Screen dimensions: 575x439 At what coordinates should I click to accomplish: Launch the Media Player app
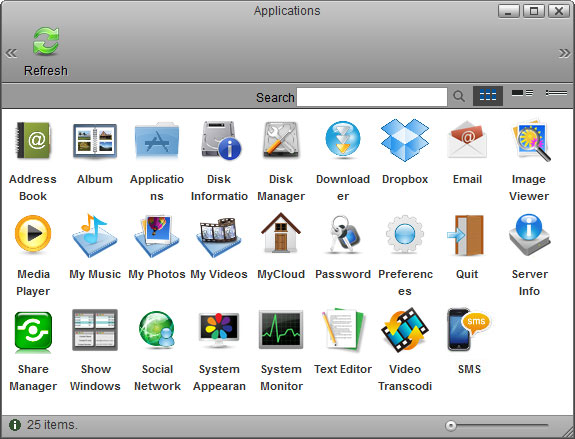tap(33, 234)
